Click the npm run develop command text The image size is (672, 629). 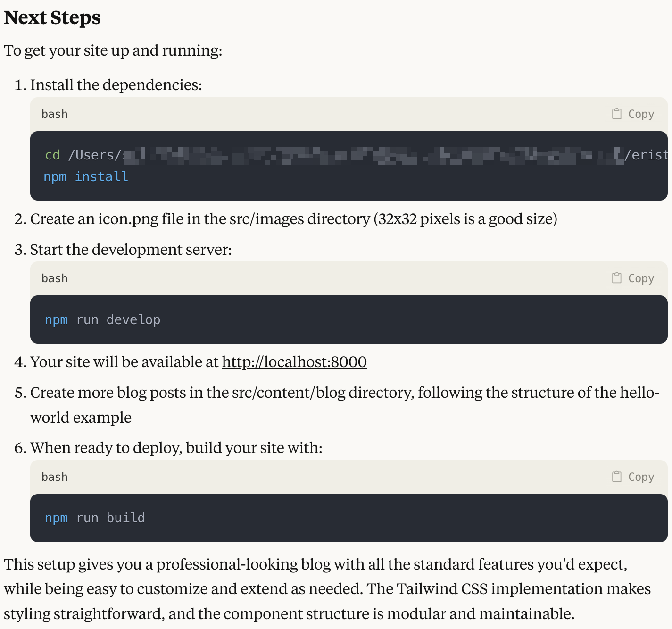pos(103,320)
